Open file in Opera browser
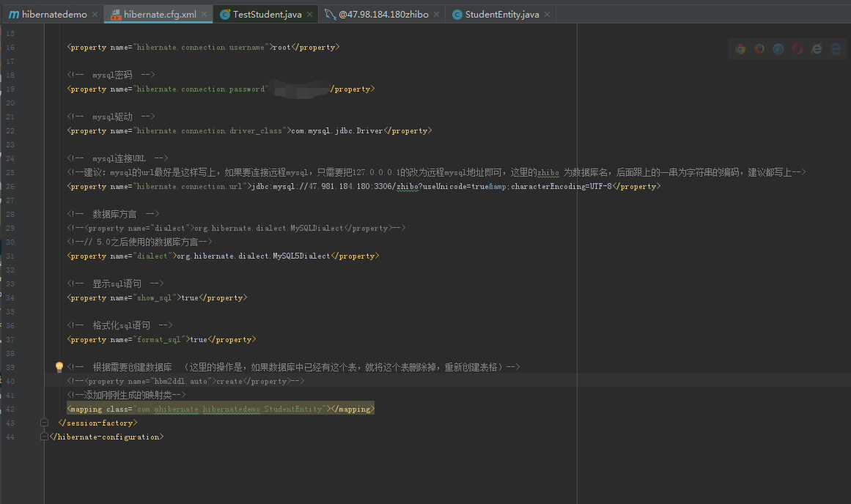Viewport: 851px width, 504px height. point(797,49)
